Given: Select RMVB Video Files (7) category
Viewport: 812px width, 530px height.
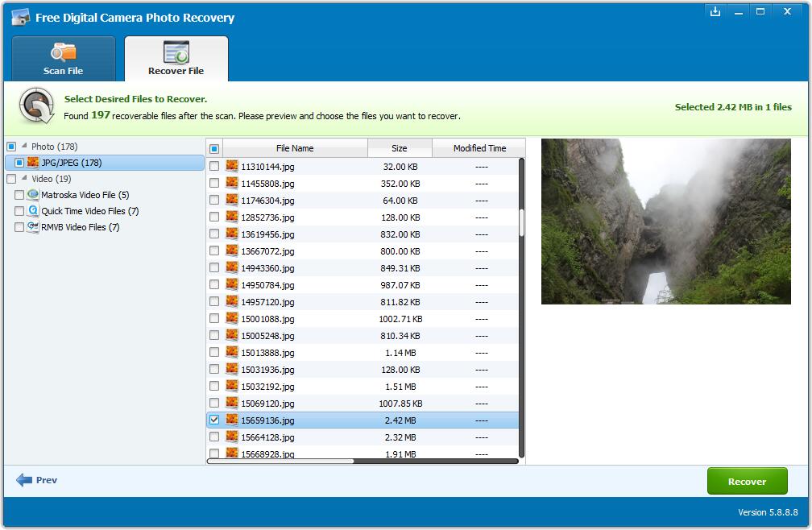Looking at the screenshot, I should 81,226.
